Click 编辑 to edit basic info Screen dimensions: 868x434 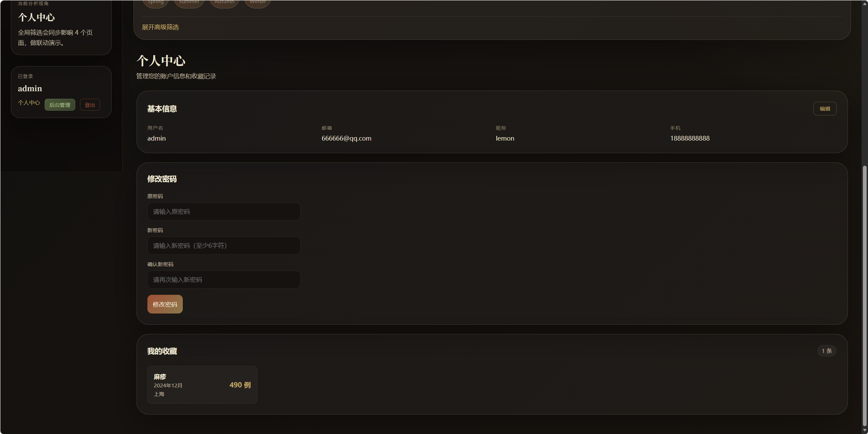(x=824, y=109)
